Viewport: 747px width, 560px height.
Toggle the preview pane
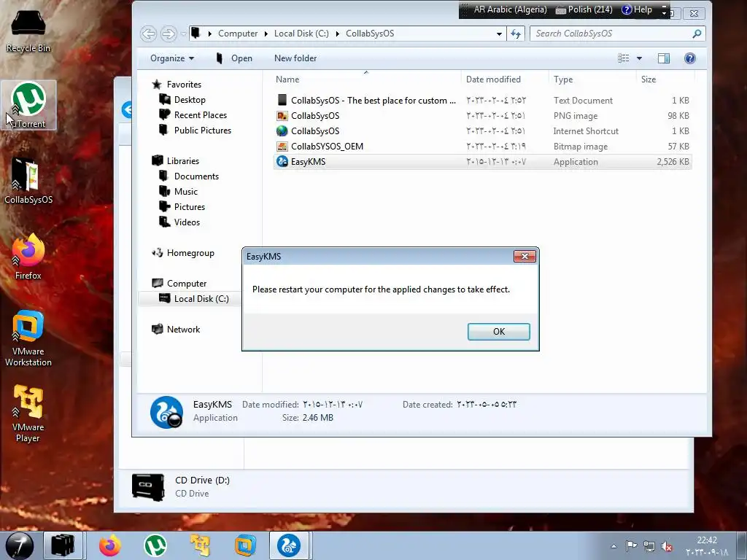coord(664,58)
